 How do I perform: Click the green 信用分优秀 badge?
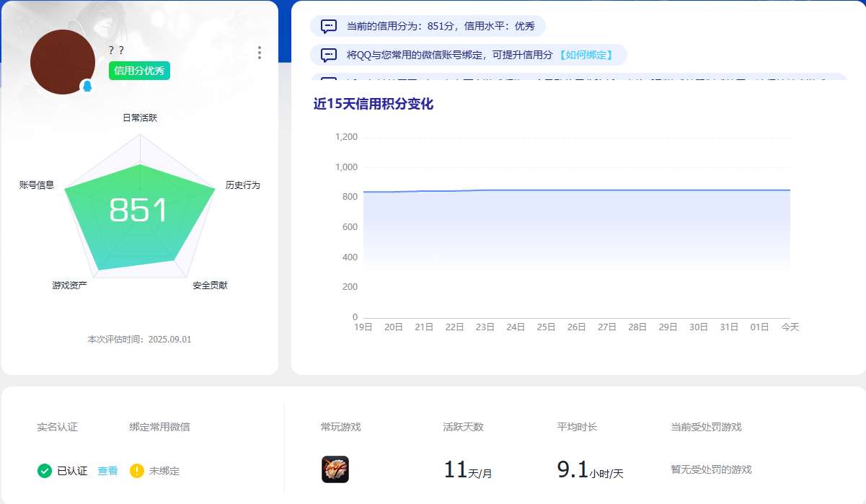[x=139, y=71]
